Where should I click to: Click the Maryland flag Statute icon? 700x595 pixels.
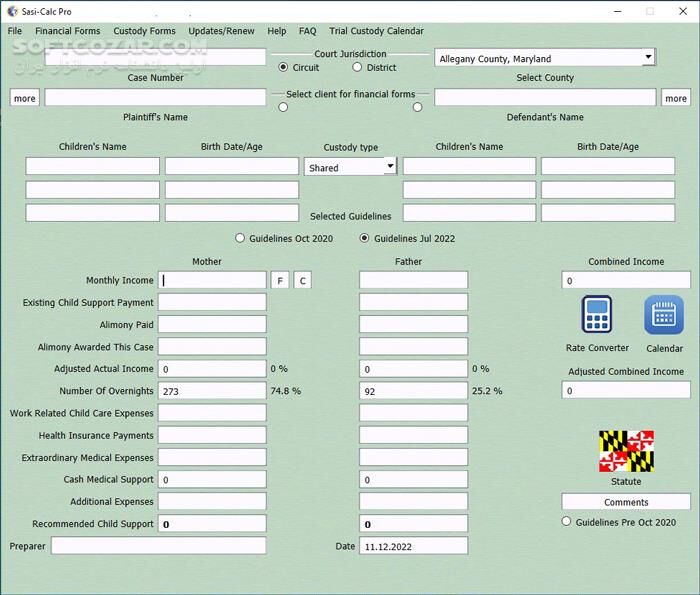click(x=626, y=451)
